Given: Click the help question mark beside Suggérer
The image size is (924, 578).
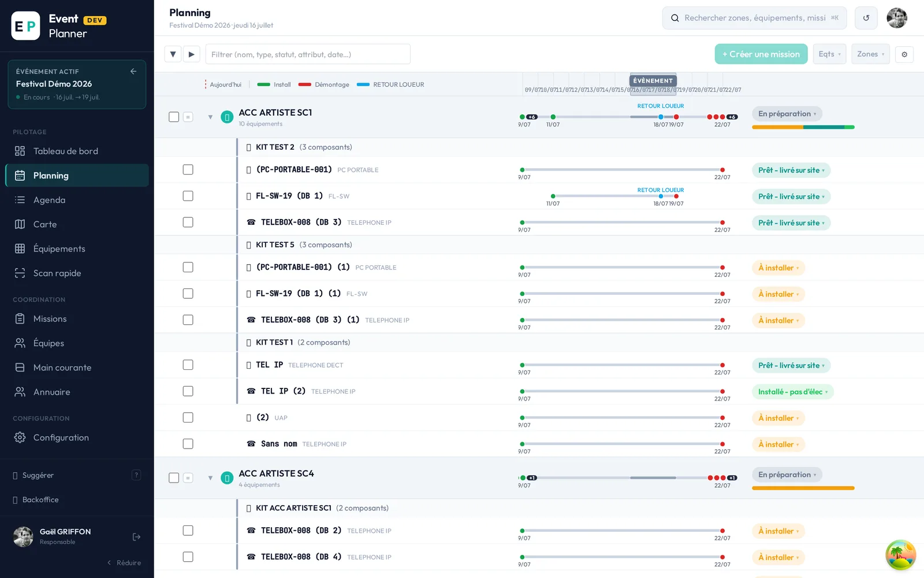Looking at the screenshot, I should pyautogui.click(x=136, y=475).
